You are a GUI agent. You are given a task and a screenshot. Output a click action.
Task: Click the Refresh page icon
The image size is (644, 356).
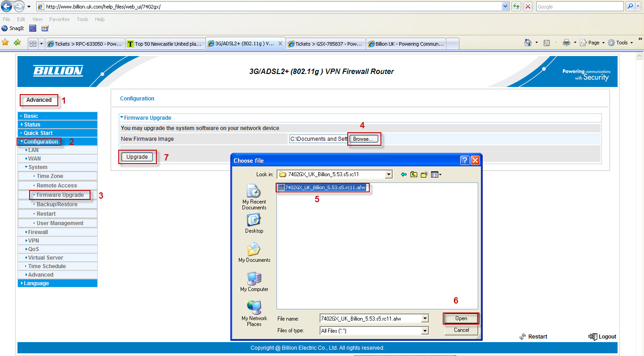(517, 6)
